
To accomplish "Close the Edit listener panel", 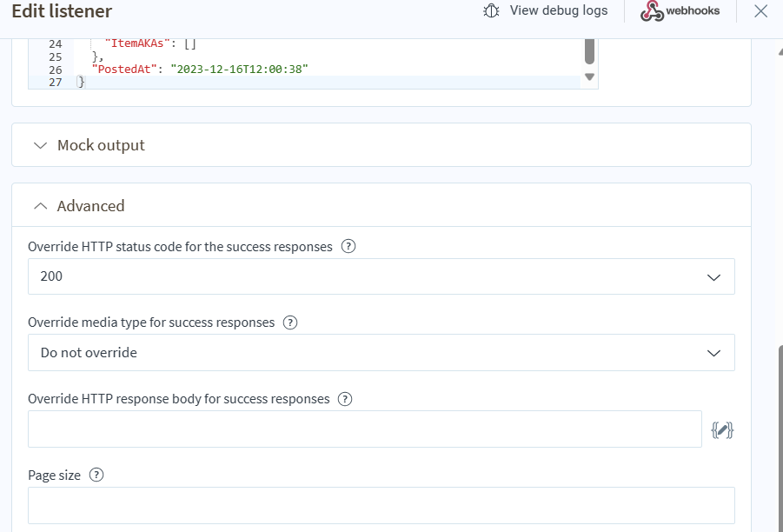I will tap(760, 11).
